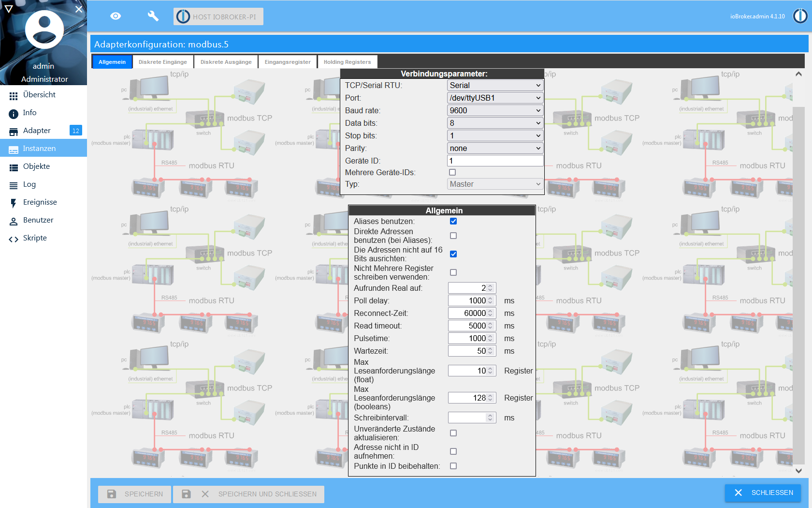Click the SCHLIESSEN button
812x508 pixels.
tap(763, 493)
